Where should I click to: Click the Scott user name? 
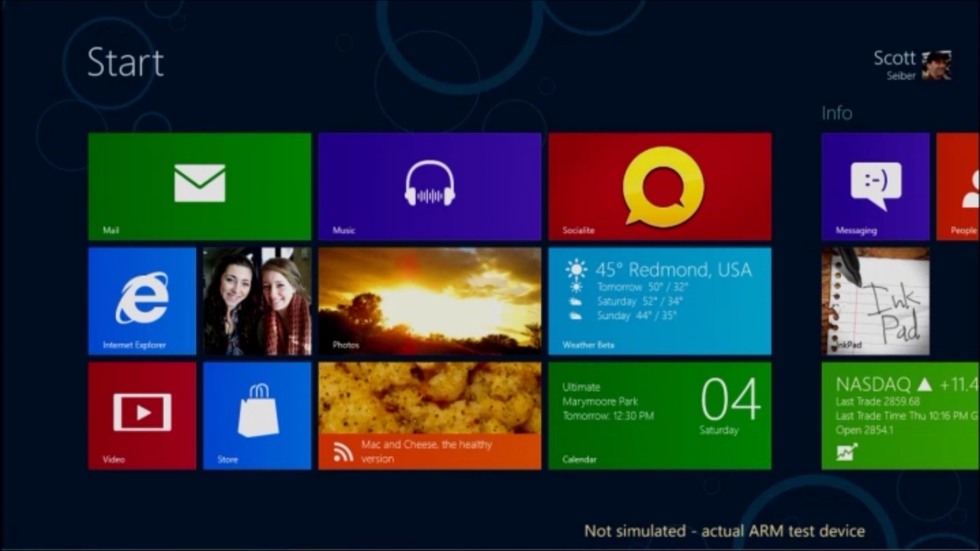894,59
